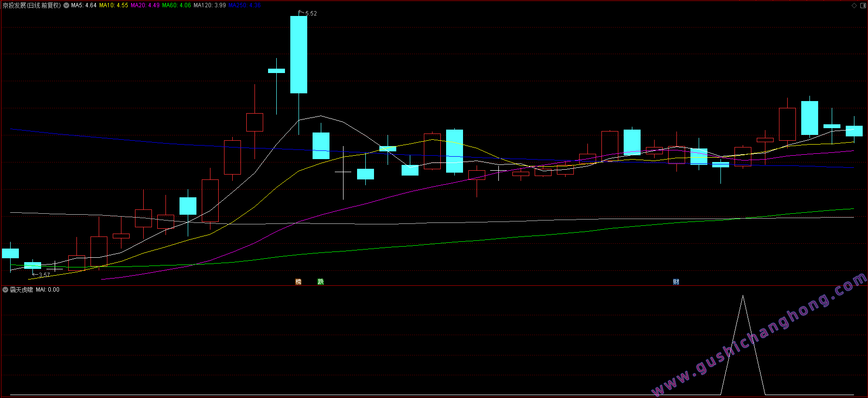Click the MAI: 0.00 indicator value
Viewport: 868px width, 398px height.
(47, 290)
